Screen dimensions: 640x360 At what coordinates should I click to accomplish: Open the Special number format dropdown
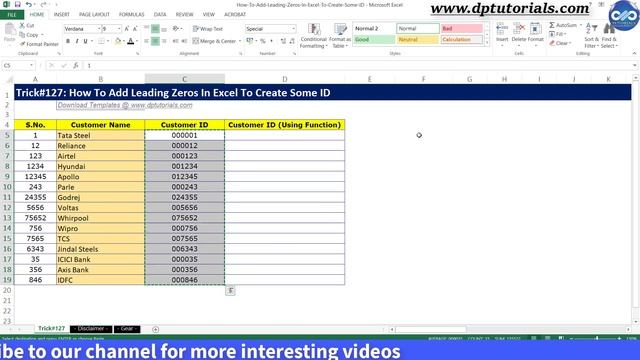click(293, 29)
